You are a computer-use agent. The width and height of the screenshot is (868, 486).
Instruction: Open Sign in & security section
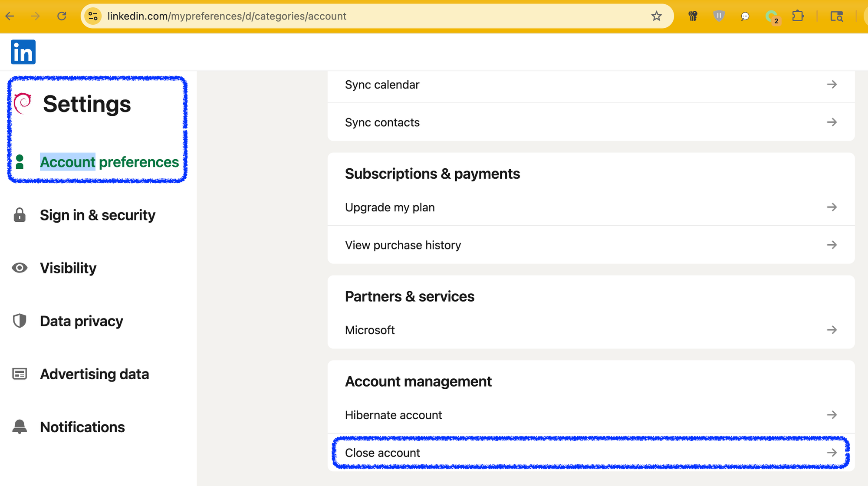[x=98, y=215]
